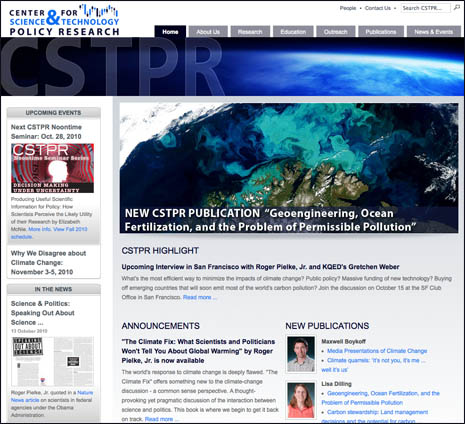Go to the About Us tab
465x424 pixels.
click(x=208, y=32)
